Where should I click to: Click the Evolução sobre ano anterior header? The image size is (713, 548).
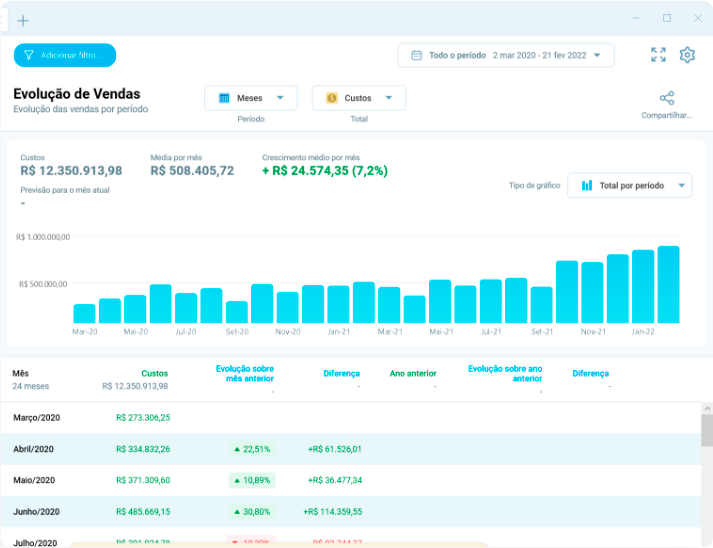point(505,373)
